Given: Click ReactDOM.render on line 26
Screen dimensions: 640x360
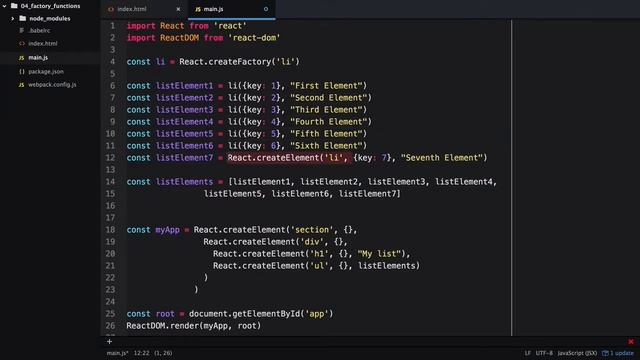Looking at the screenshot, I should [162, 326].
